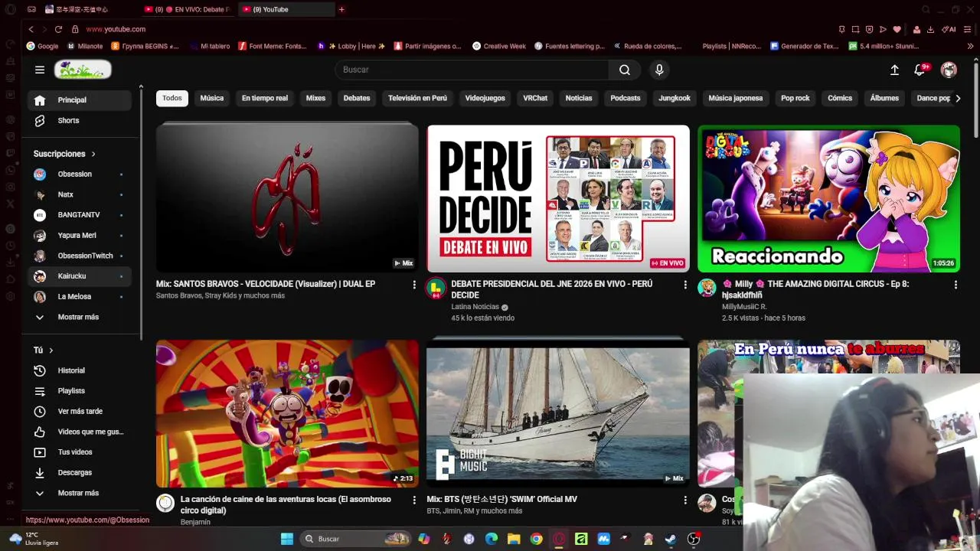Open Chrome from taskbar
The height and width of the screenshot is (551, 980).
point(537,539)
